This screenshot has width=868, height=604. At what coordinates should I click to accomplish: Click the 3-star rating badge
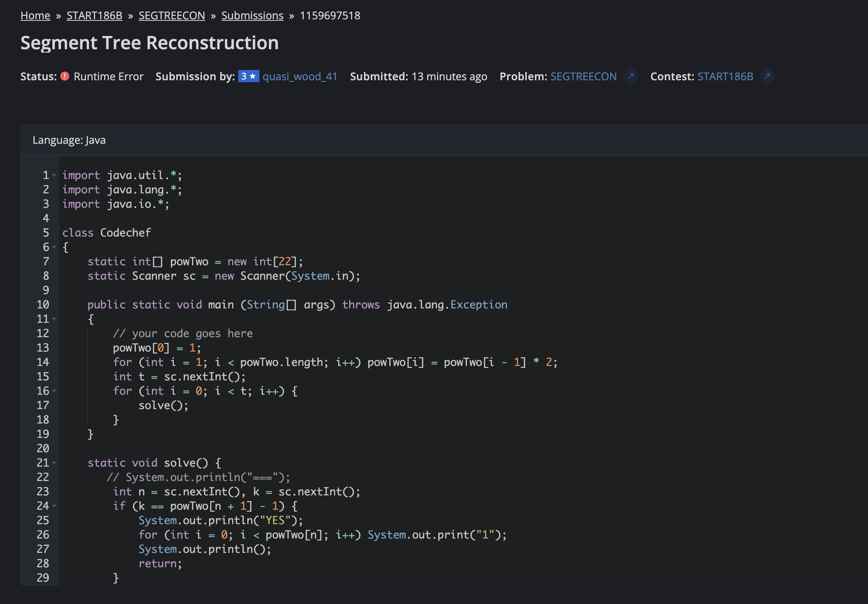coord(248,76)
